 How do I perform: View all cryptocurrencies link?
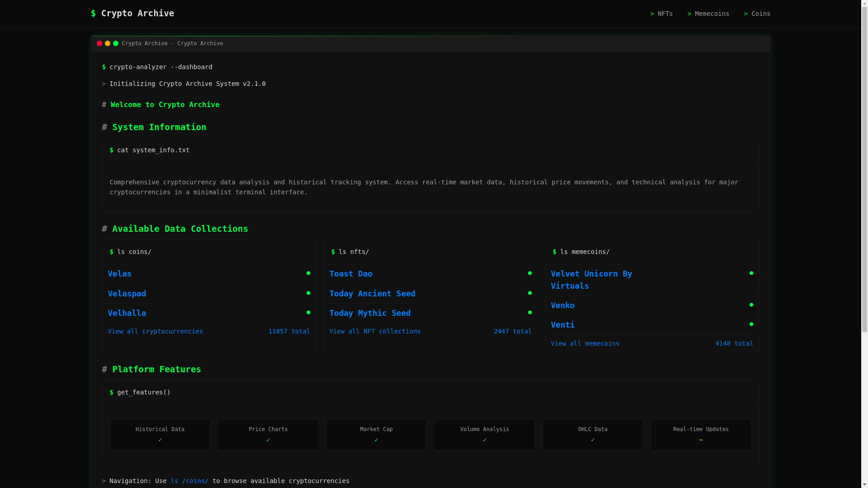tap(155, 331)
